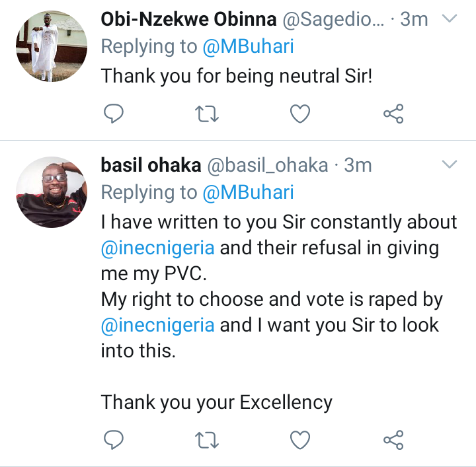
Task: Share Obi-Nzekwe Obinna's tweet
Action: click(x=393, y=114)
